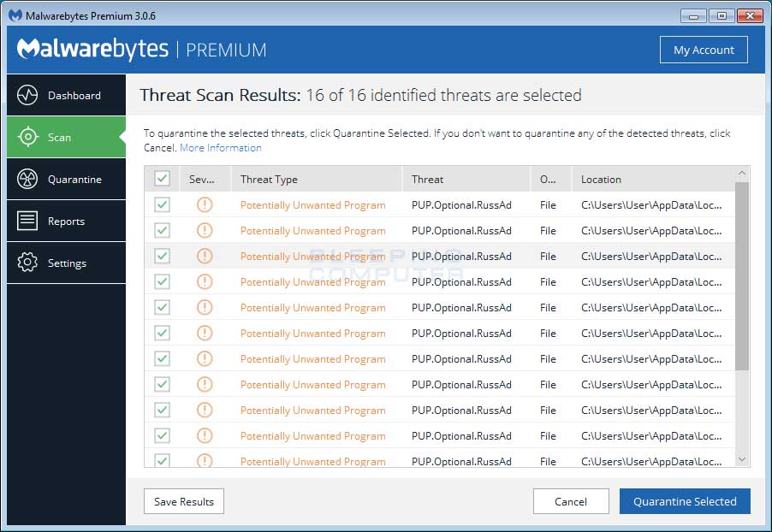
Task: Click the scroll-down arrow on the threat list
Action: tap(741, 459)
